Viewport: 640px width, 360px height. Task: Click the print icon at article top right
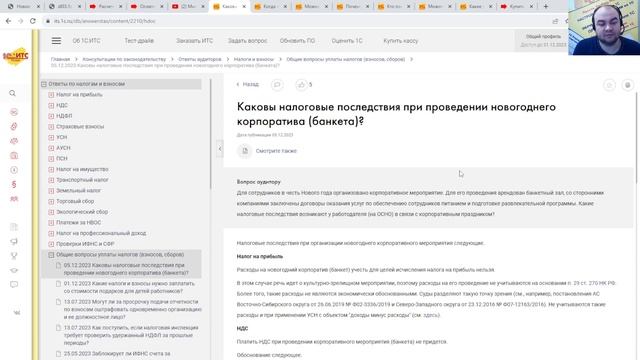(x=628, y=85)
